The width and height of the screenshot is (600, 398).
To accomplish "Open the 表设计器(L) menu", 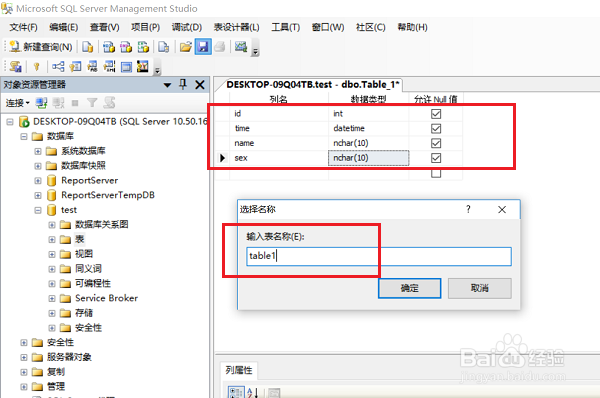I will [x=236, y=27].
